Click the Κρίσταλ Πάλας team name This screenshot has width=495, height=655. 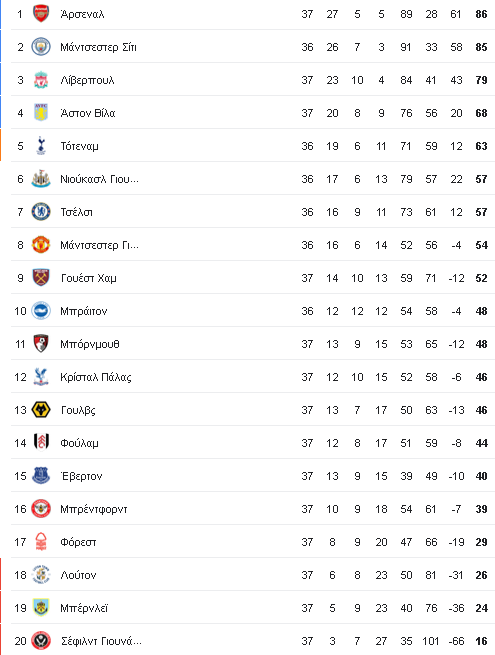tap(96, 377)
